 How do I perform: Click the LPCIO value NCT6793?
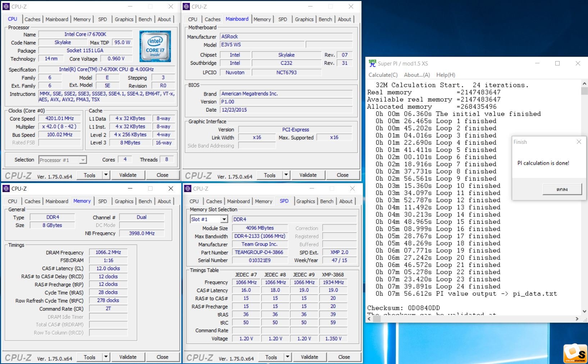[286, 72]
